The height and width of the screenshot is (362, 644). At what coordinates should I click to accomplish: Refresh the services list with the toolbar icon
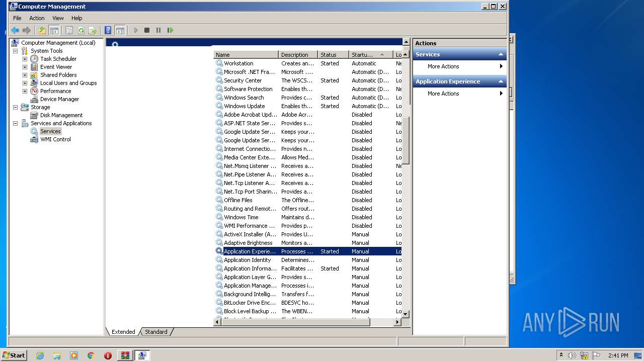pyautogui.click(x=81, y=30)
